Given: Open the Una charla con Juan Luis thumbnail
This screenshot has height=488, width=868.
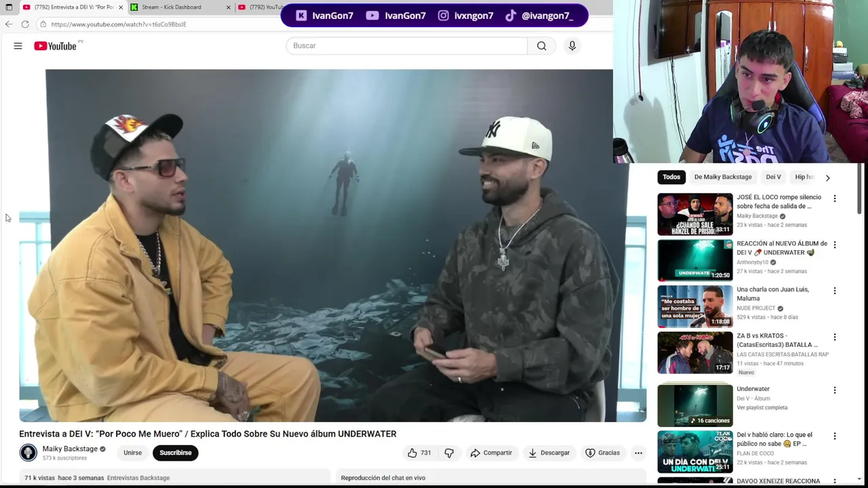Looking at the screenshot, I should pos(695,306).
